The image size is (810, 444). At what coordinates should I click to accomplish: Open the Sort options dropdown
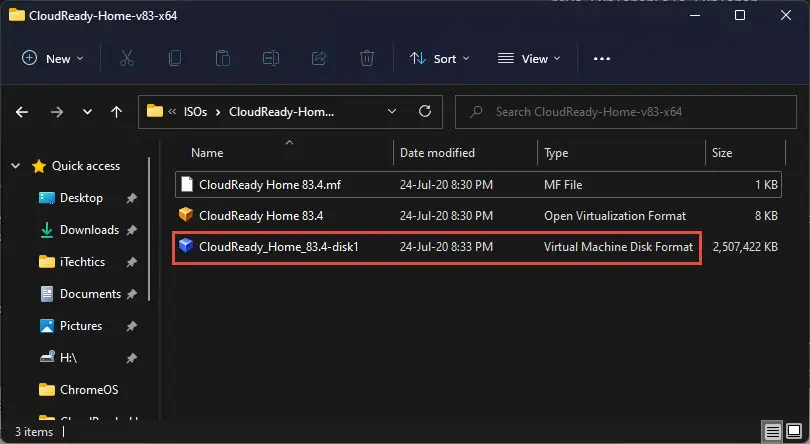click(x=440, y=58)
